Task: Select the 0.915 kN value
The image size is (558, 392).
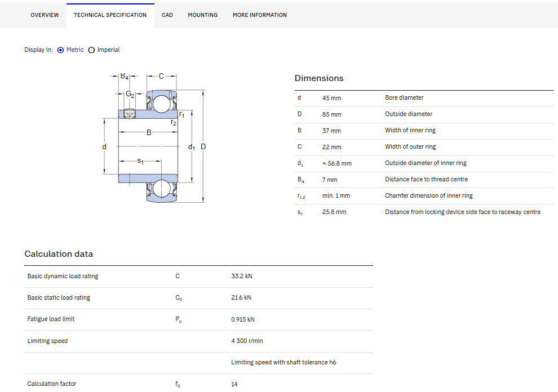Action: click(x=243, y=319)
